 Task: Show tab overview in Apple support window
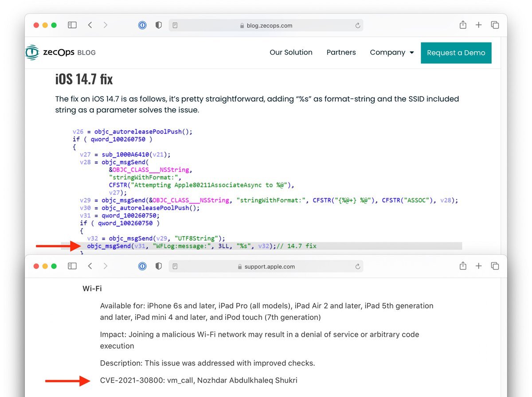click(x=495, y=266)
